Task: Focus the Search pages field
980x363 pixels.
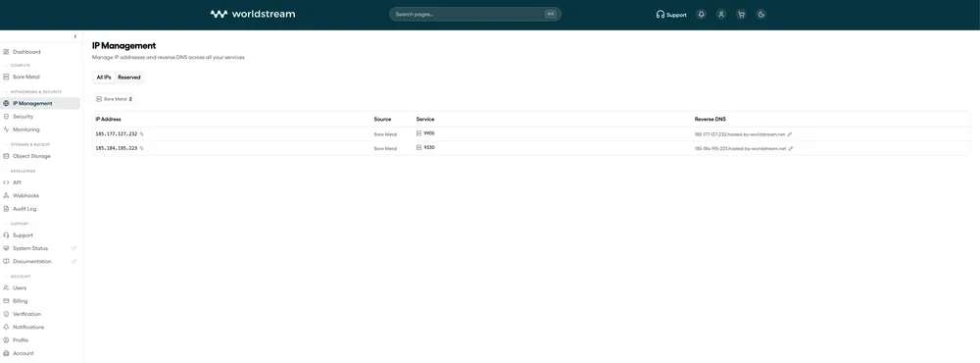Action: click(x=475, y=14)
